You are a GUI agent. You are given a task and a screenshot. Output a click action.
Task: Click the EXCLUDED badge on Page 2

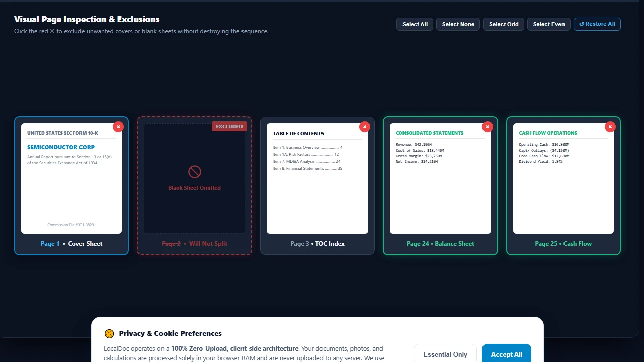tap(229, 126)
